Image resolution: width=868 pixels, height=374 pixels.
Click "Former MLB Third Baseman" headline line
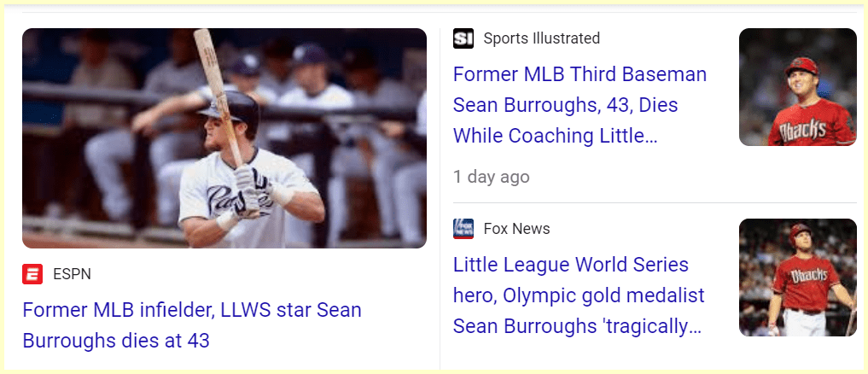(x=580, y=74)
